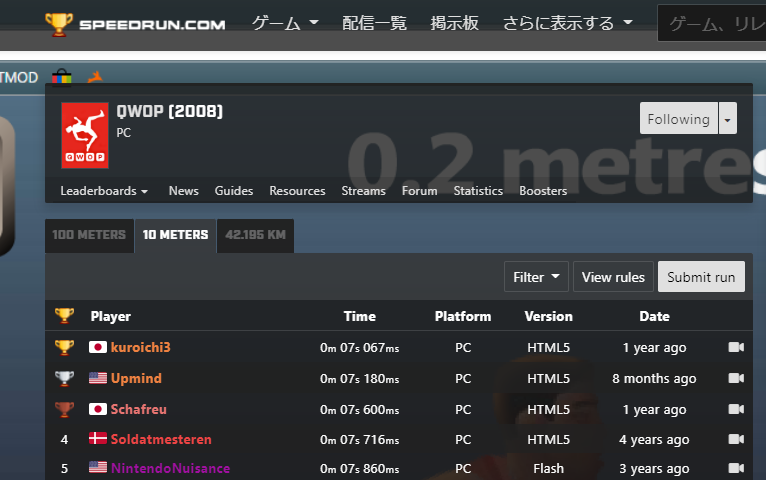Screen dimensions: 766x480
Task: Switch to the 42.195 KM category tab
Action: 255,235
